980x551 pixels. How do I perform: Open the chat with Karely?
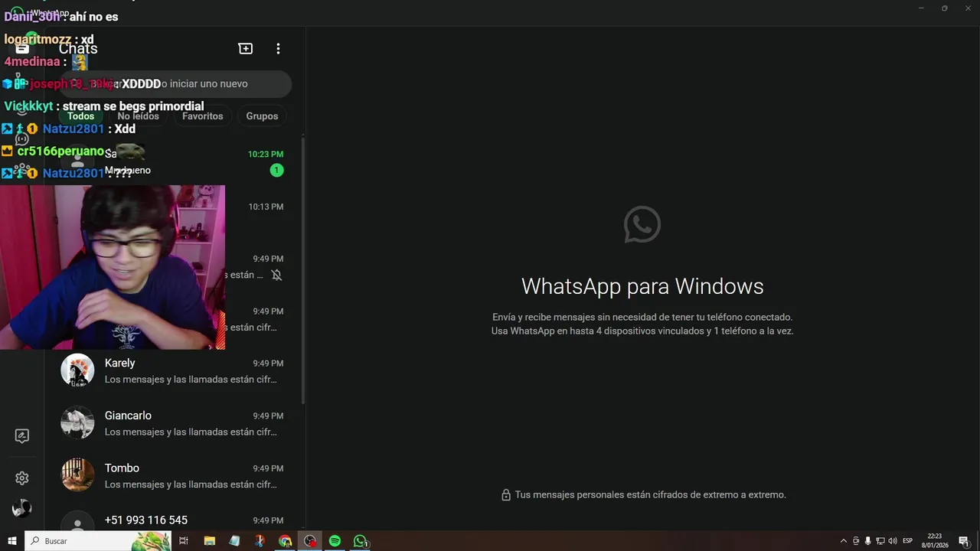174,371
